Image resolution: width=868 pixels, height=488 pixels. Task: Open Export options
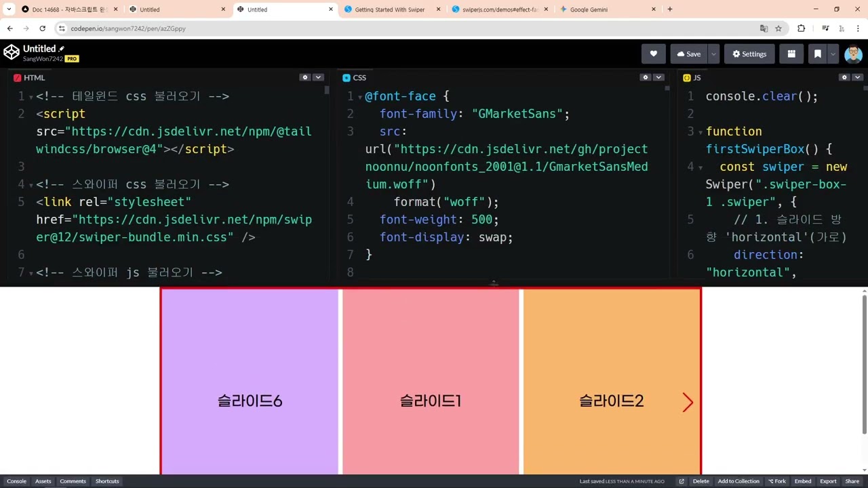tap(828, 481)
